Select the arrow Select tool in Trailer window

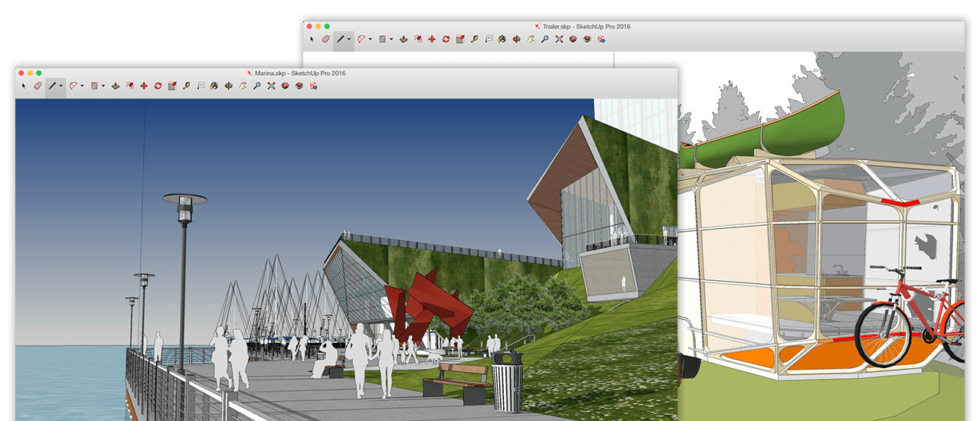312,38
